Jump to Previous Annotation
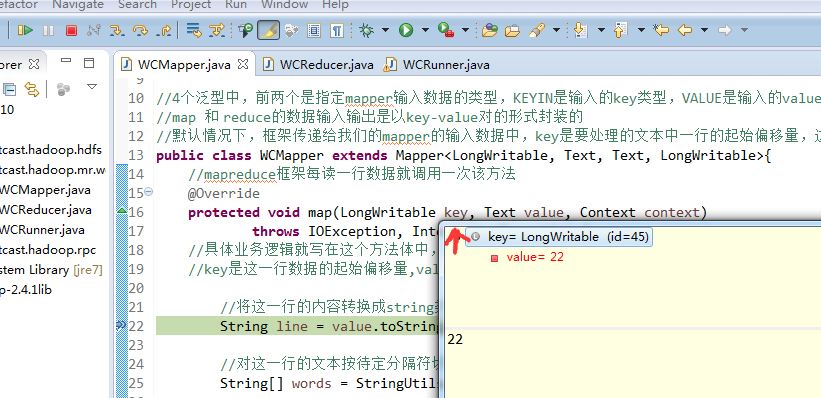Screen dimensions: 821x398 pos(620,30)
